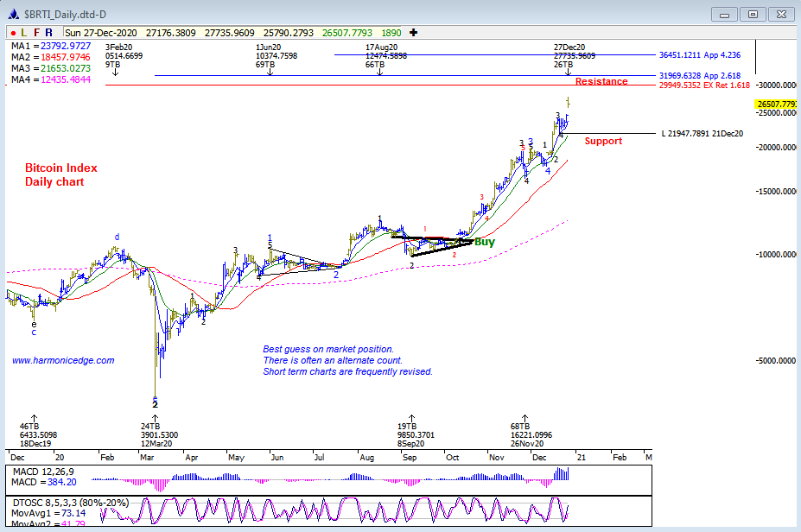Click the MACD value 384.20
The height and width of the screenshot is (532, 801).
(62, 483)
